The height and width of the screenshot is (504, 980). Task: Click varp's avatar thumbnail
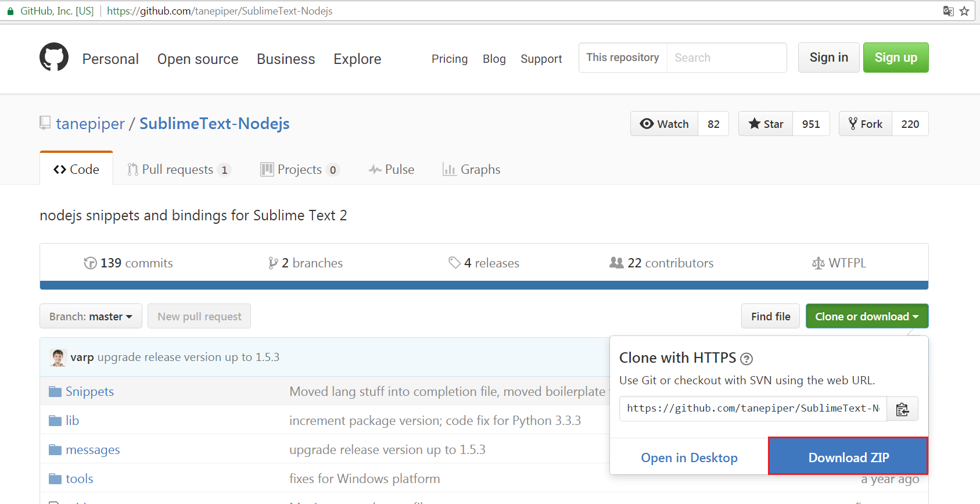(58, 358)
